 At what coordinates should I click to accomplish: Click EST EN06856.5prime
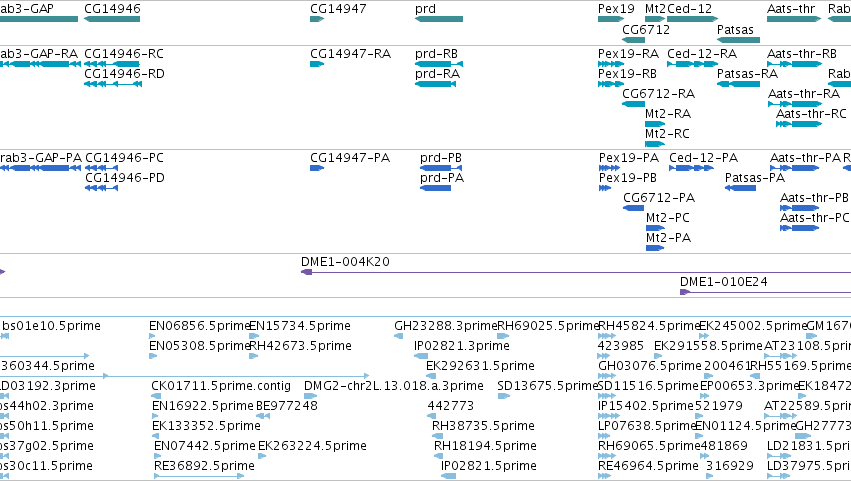point(153,337)
